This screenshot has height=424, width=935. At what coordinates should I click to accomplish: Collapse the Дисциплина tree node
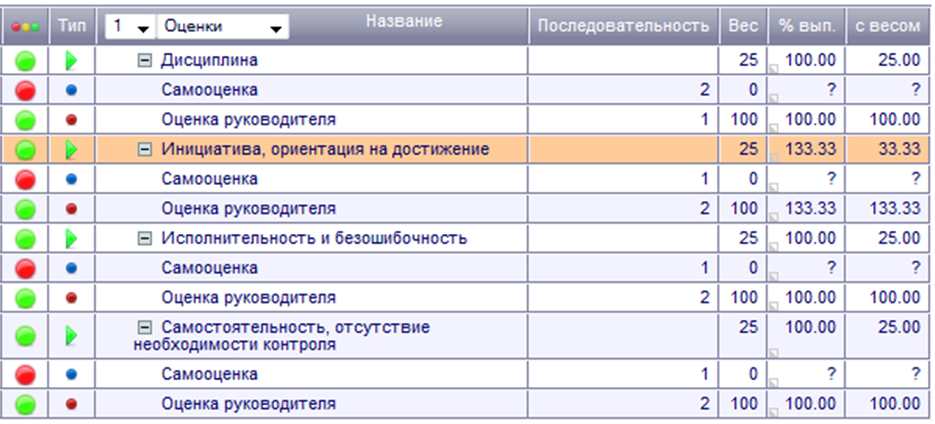click(x=144, y=61)
